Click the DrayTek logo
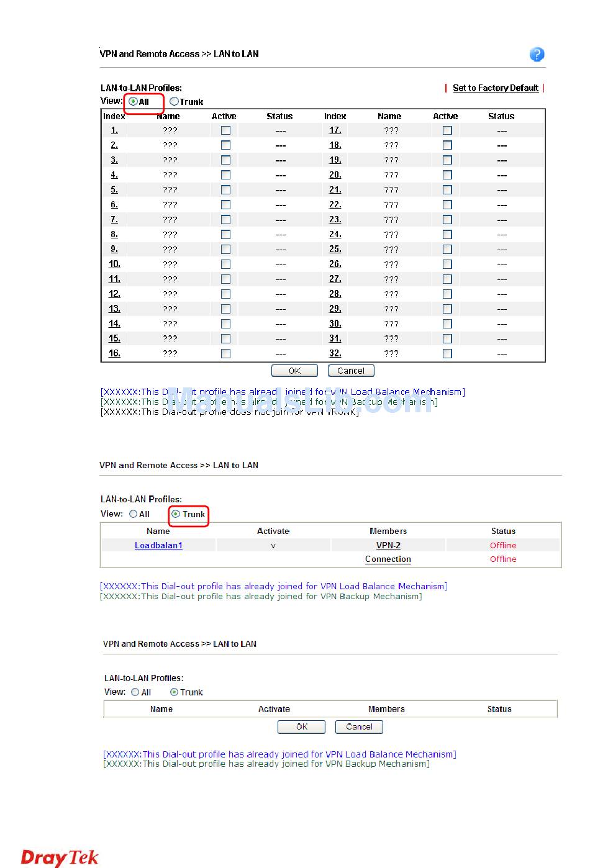The height and width of the screenshot is (868, 590). pos(60,857)
